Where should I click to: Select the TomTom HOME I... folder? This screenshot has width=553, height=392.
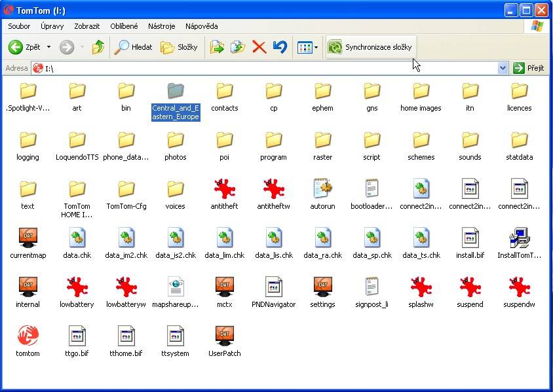(x=77, y=199)
